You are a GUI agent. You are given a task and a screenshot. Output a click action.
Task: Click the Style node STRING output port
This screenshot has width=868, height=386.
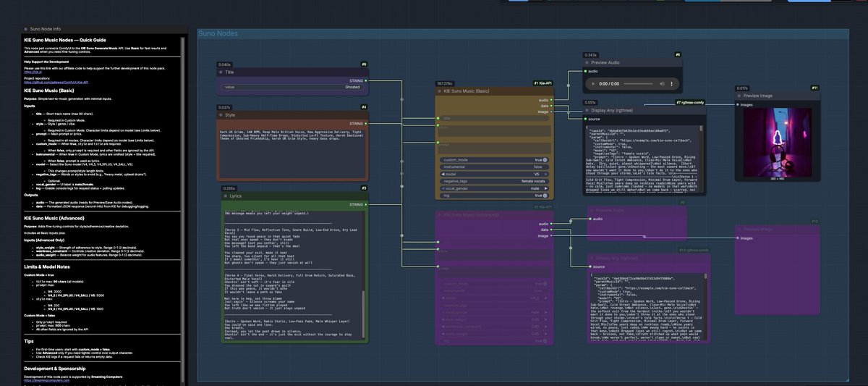[x=367, y=124]
